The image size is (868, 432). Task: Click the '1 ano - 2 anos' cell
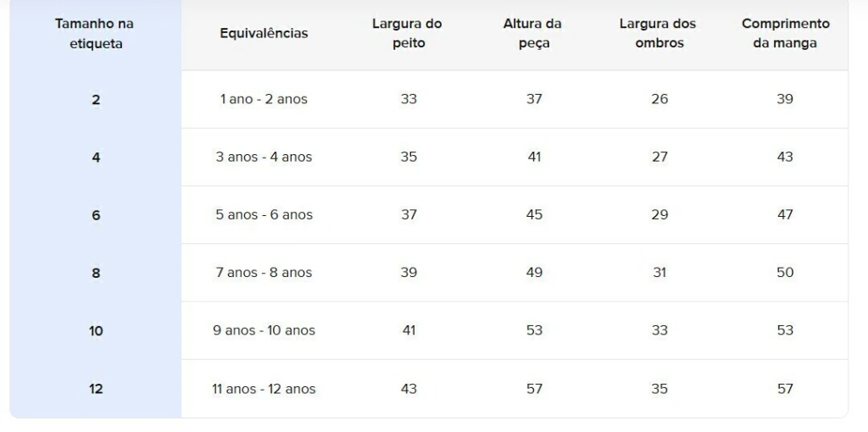click(x=264, y=99)
